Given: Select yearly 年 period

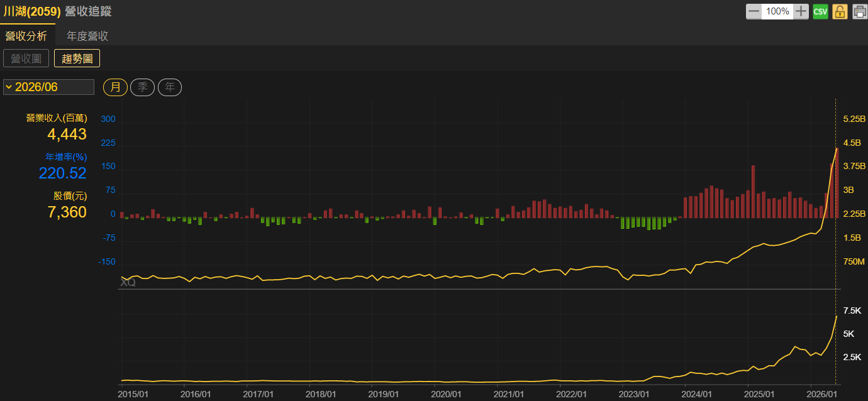Looking at the screenshot, I should (170, 87).
